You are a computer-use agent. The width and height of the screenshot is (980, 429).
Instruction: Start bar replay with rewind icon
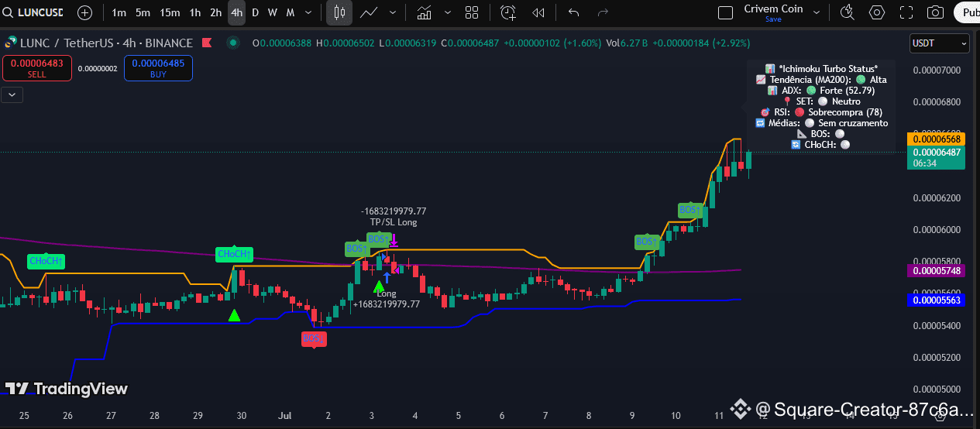(538, 12)
